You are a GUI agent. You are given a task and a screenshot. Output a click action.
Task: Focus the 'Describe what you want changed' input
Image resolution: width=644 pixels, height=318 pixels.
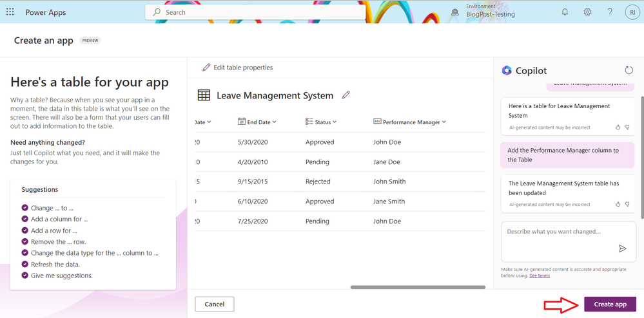click(x=569, y=241)
